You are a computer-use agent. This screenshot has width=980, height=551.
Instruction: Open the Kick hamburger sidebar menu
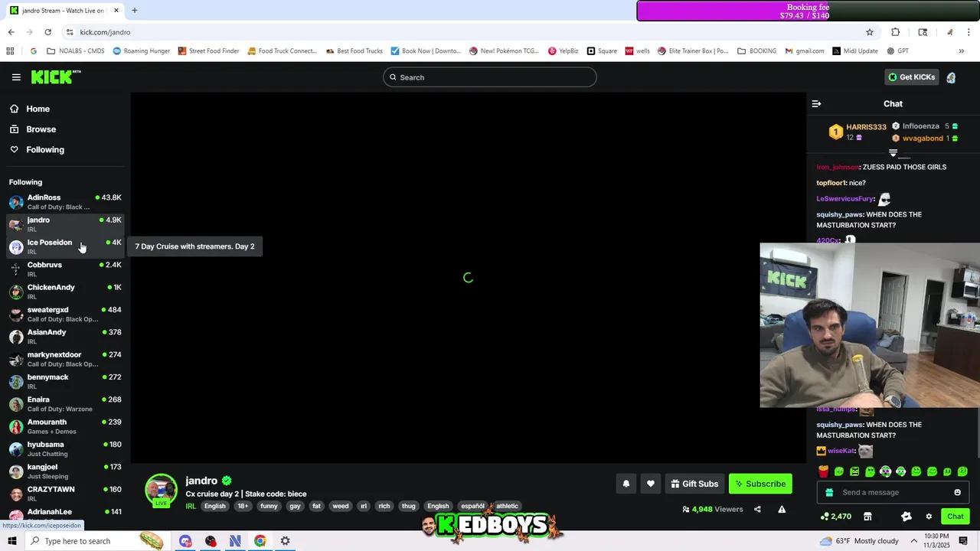pos(16,77)
